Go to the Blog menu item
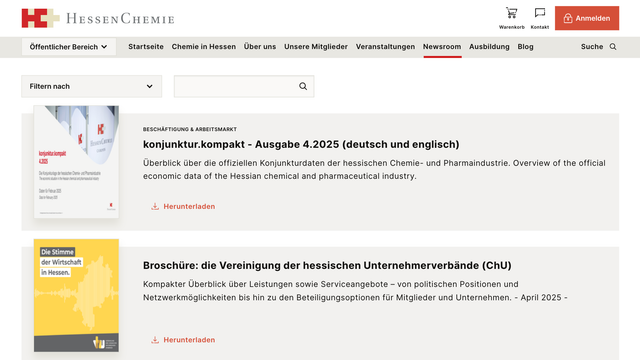The height and width of the screenshot is (360, 640). 525,47
